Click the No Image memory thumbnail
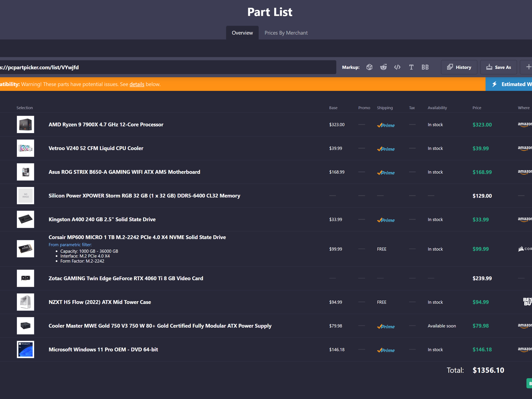 25,196
